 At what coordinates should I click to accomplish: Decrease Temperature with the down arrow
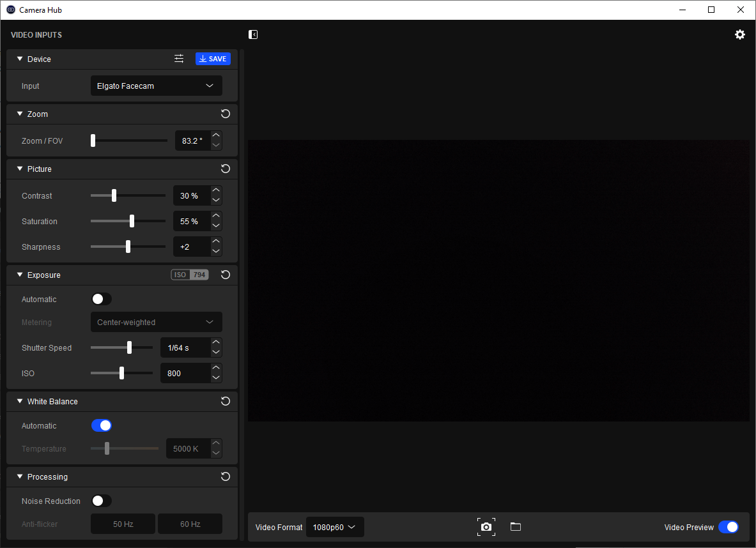[x=216, y=453]
